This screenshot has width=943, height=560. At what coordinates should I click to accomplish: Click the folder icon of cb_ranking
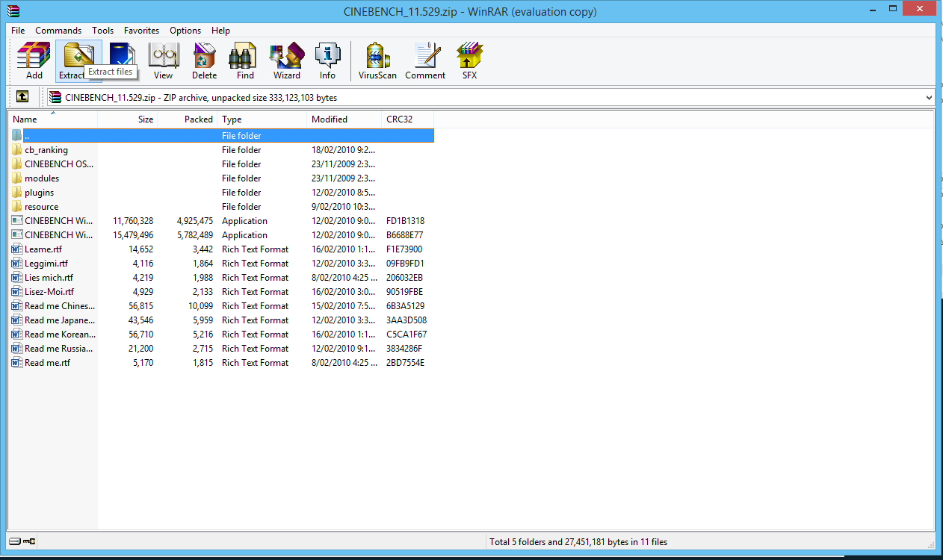click(17, 150)
